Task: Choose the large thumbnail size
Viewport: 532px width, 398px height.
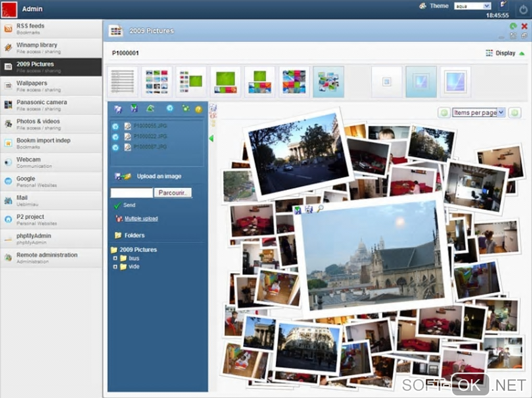Action: pos(455,82)
